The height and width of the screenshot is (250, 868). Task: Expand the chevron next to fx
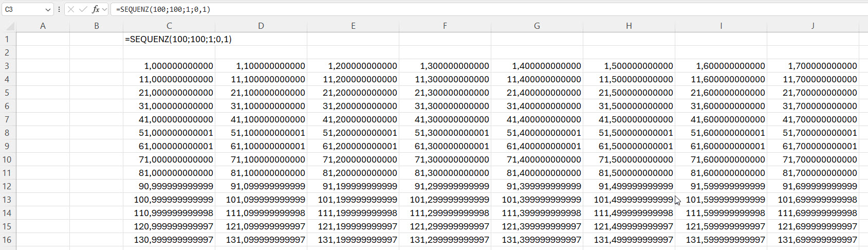(105, 9)
